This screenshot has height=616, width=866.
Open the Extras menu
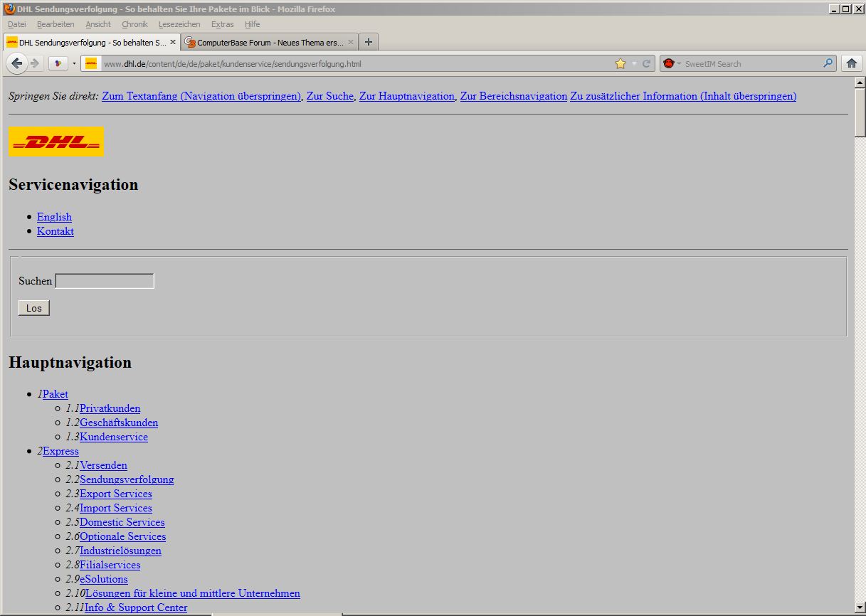point(222,24)
